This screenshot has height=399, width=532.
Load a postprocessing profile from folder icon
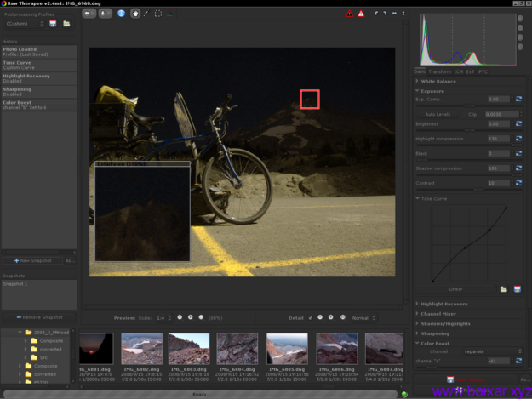pyautogui.click(x=66, y=24)
